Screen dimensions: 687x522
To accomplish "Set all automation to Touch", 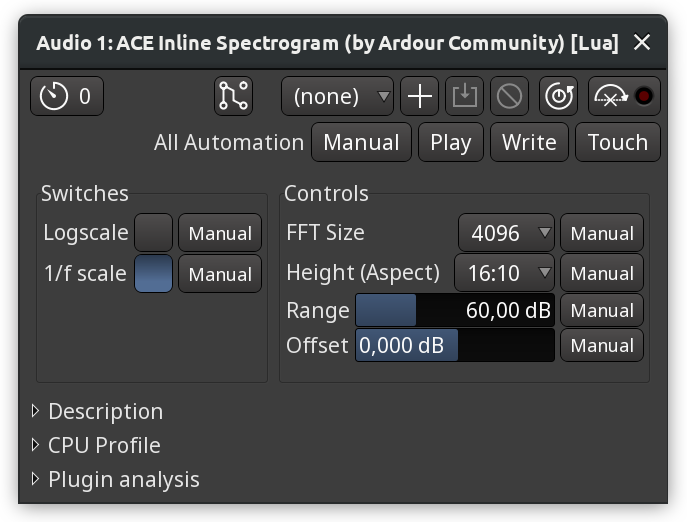I will coord(618,142).
